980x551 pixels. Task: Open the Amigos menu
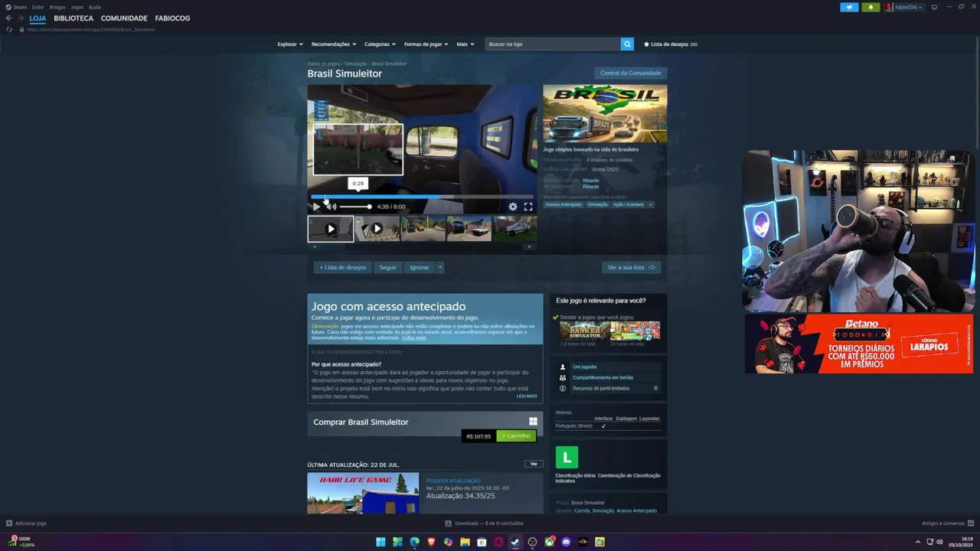click(57, 7)
